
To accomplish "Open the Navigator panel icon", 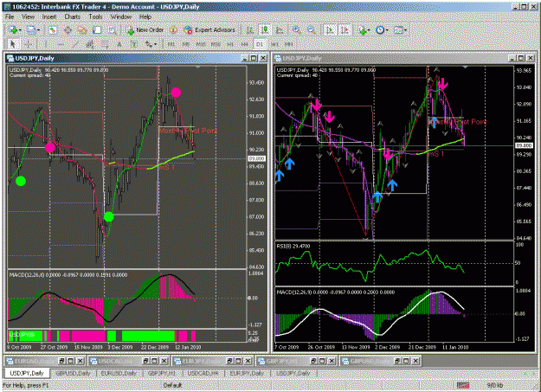I will [82, 30].
